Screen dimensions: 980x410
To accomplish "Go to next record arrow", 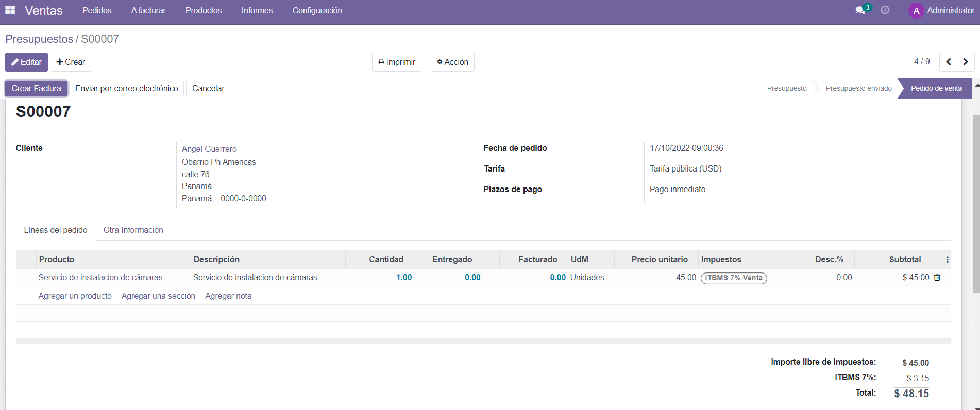I will (966, 62).
